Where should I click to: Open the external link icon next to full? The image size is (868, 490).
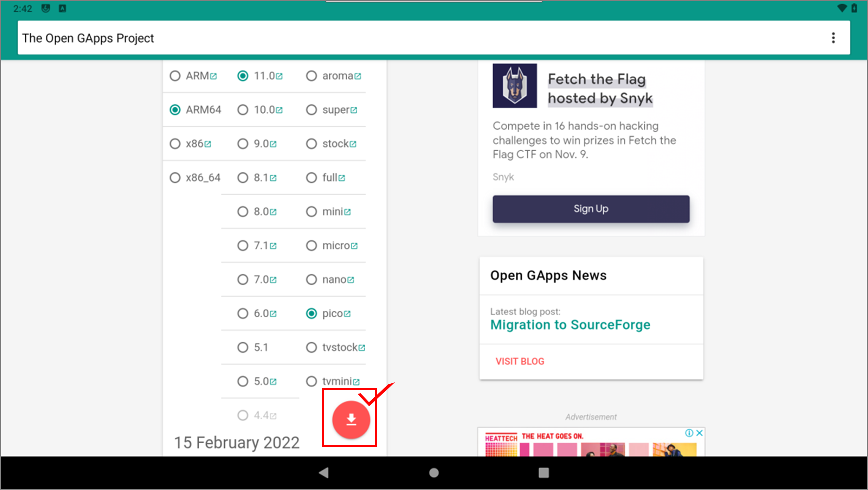pos(342,178)
